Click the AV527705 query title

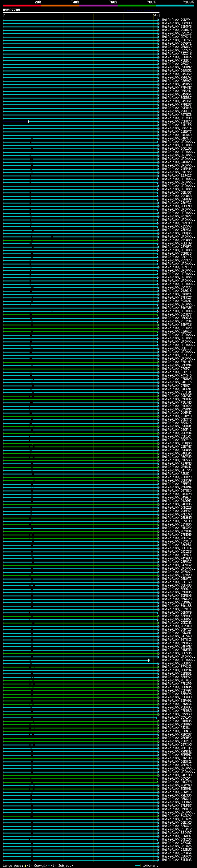coord(11,10)
